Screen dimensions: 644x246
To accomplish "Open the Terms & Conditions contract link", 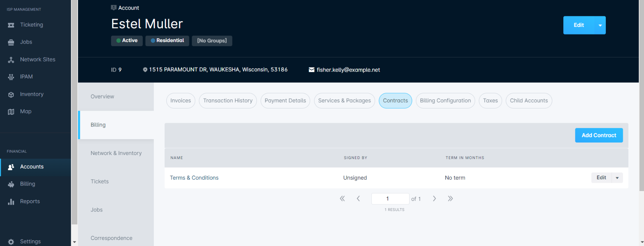I will pyautogui.click(x=194, y=178).
